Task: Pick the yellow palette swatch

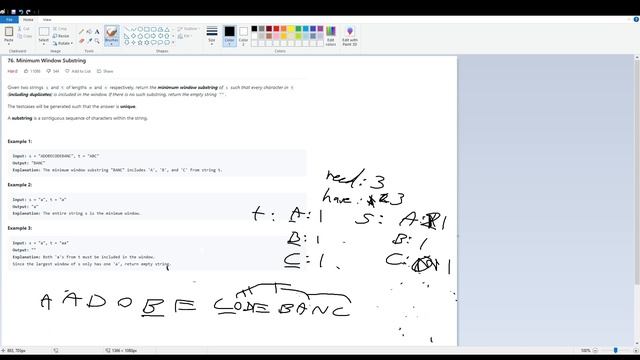Action: 291,29
